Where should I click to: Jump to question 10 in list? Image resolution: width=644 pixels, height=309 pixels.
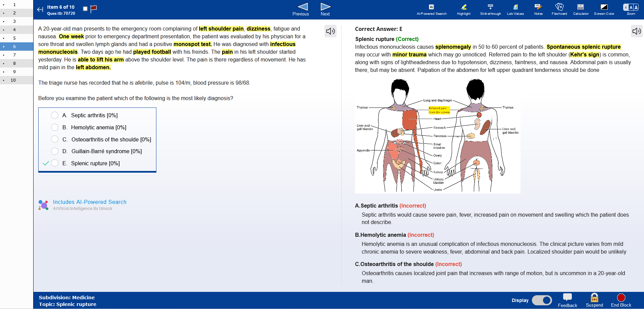click(16, 80)
